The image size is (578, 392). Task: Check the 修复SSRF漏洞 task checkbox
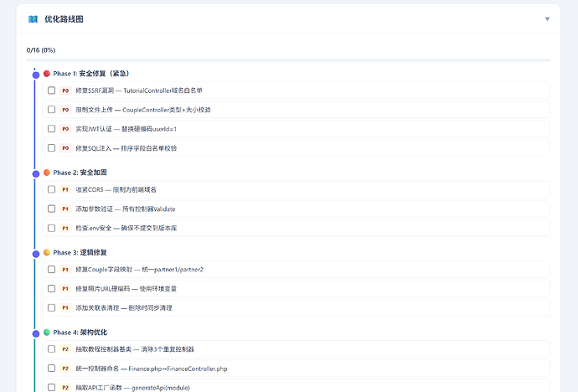[x=52, y=90]
